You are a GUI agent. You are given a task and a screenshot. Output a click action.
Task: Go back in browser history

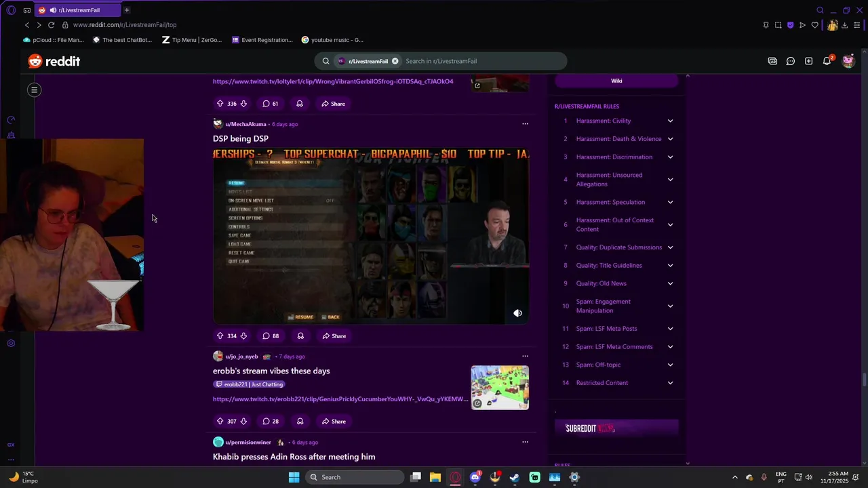click(27, 25)
